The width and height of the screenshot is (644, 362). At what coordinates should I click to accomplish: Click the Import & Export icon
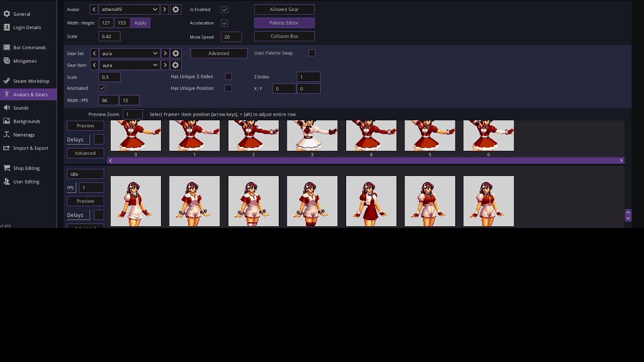click(7, 148)
